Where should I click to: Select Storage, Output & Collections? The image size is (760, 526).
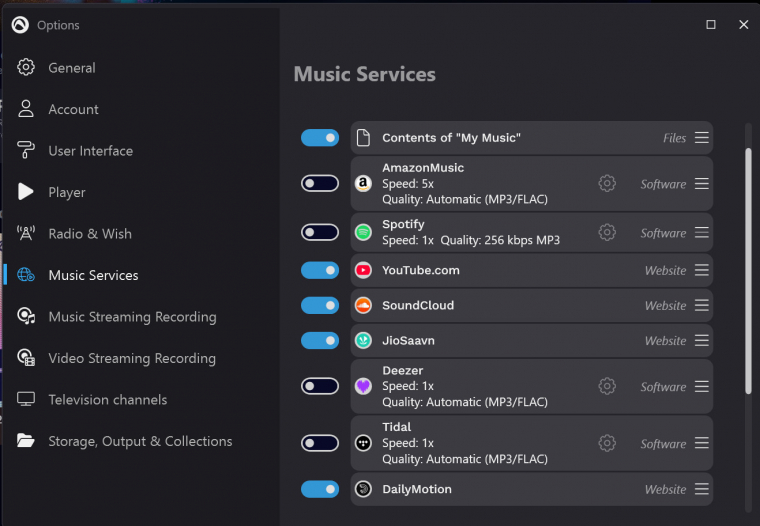click(140, 441)
